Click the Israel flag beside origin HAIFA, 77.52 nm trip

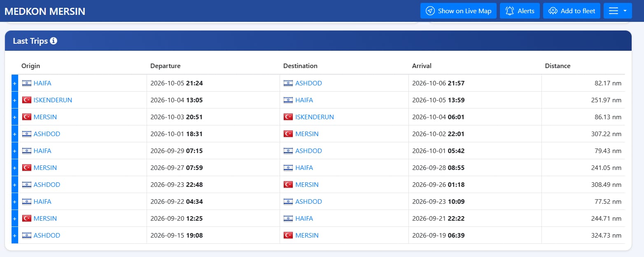point(27,202)
